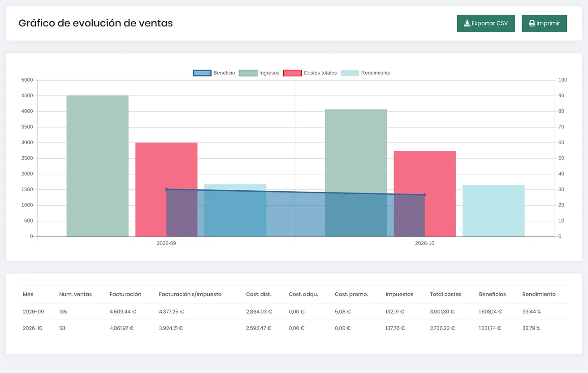Click the Imprimir button label
This screenshot has width=588, height=373.
[548, 23]
